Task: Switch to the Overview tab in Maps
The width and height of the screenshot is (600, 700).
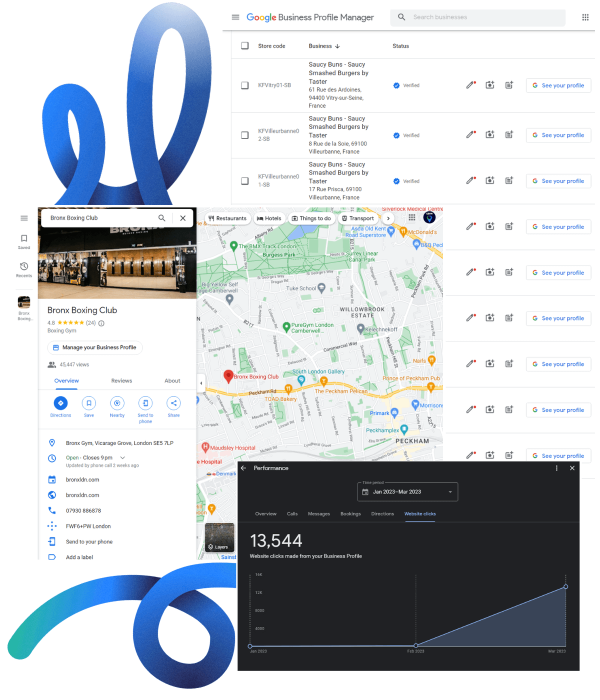Action: coord(66,381)
